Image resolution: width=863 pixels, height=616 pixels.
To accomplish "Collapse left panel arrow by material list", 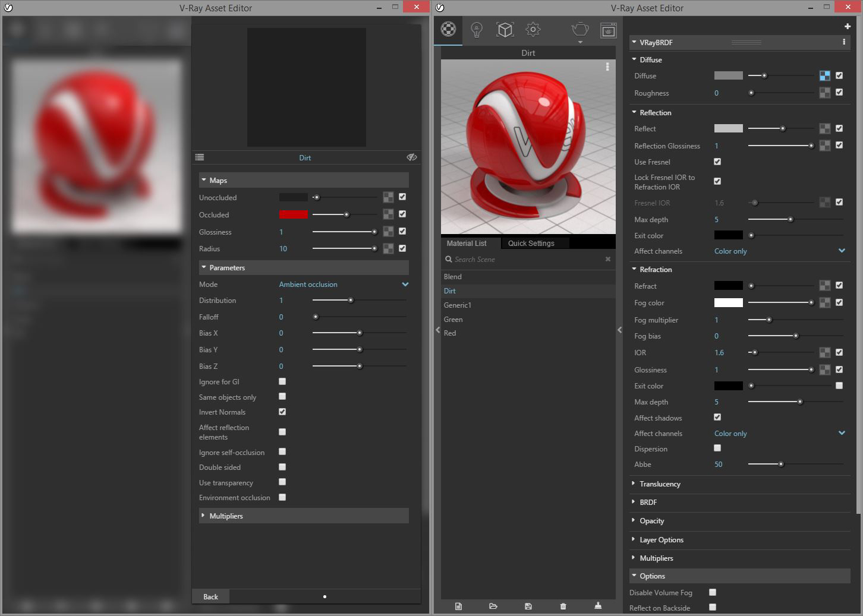I will tap(438, 330).
